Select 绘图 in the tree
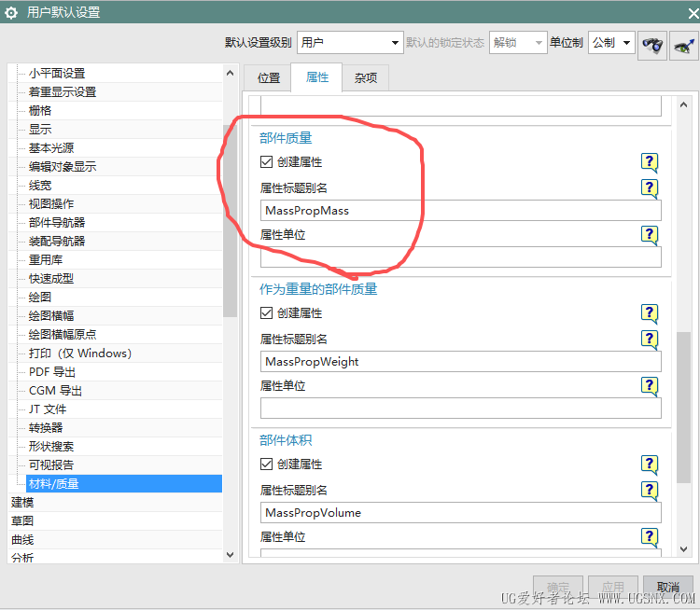The image size is (700, 610). [x=40, y=298]
